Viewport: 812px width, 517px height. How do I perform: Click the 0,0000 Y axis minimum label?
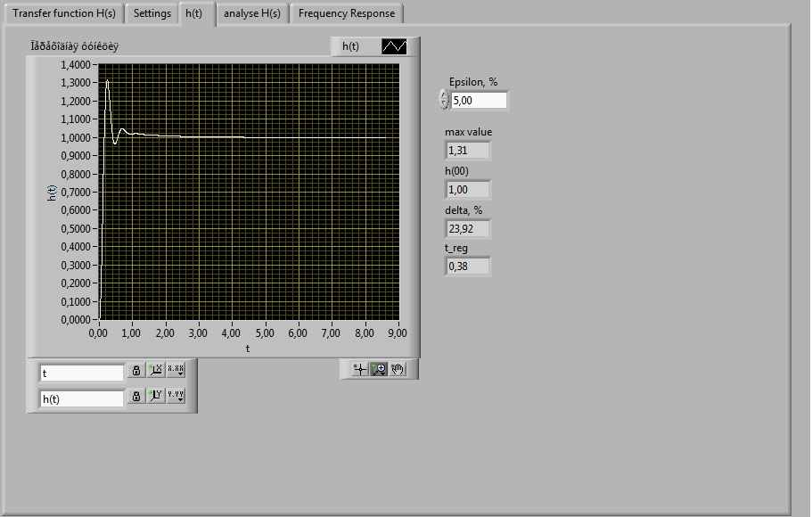(76, 320)
